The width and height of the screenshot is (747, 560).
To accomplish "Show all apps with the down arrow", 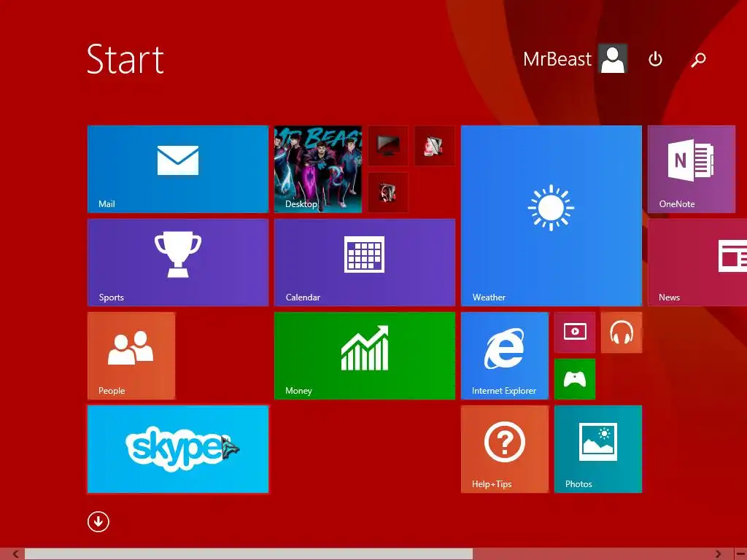I will 98,521.
